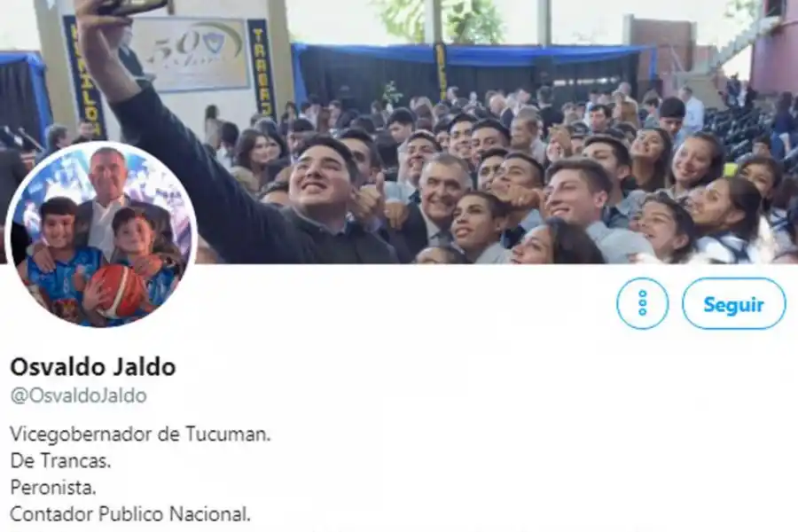Click the @OsvaldoJaldo handle text
This screenshot has width=798, height=532.
coord(79,395)
